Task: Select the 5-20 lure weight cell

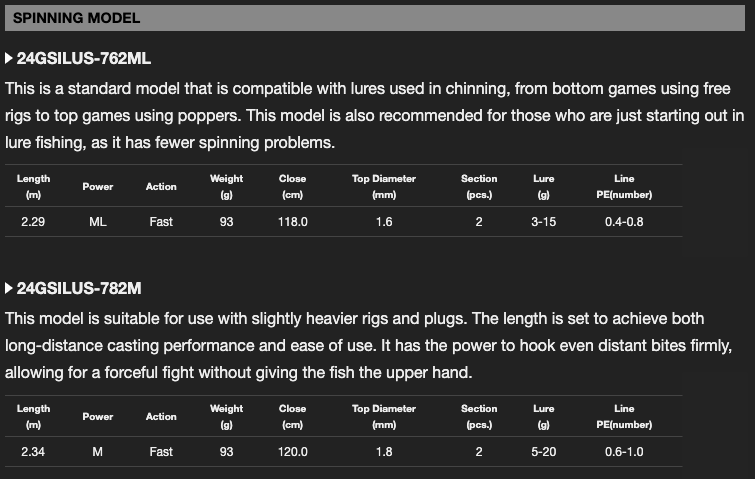Action: [x=543, y=452]
